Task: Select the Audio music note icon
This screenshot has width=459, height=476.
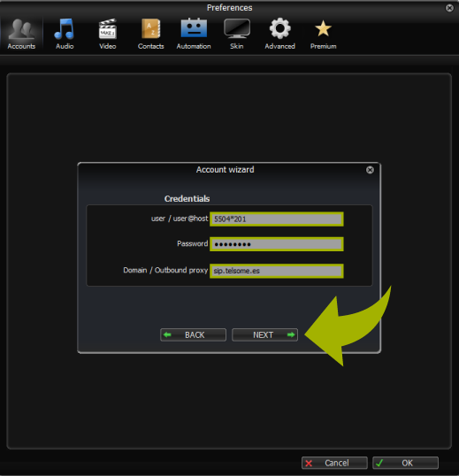Action: (65, 29)
